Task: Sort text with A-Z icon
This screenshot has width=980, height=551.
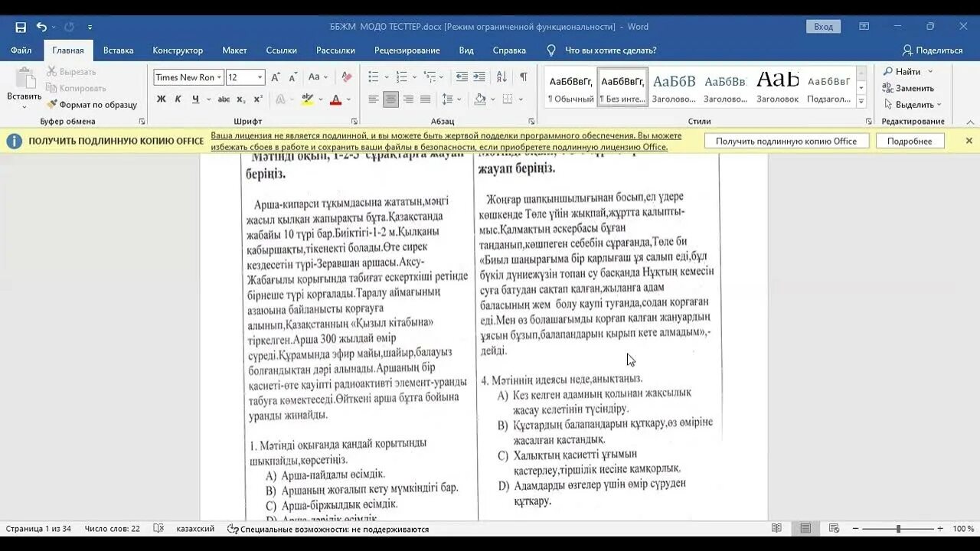Action: tap(501, 77)
